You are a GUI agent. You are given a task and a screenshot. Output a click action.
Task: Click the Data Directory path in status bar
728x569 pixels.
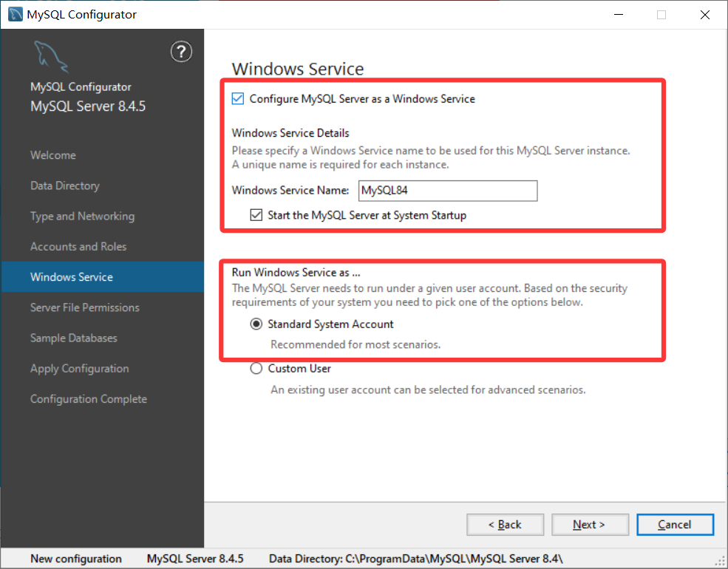(x=416, y=559)
